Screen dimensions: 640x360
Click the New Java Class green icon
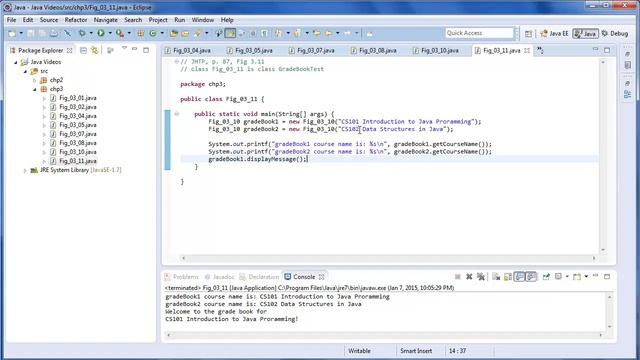click(153, 33)
